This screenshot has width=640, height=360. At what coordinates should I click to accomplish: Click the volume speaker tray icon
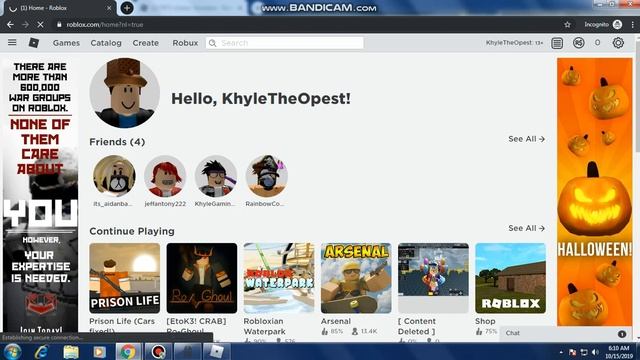[x=595, y=352]
